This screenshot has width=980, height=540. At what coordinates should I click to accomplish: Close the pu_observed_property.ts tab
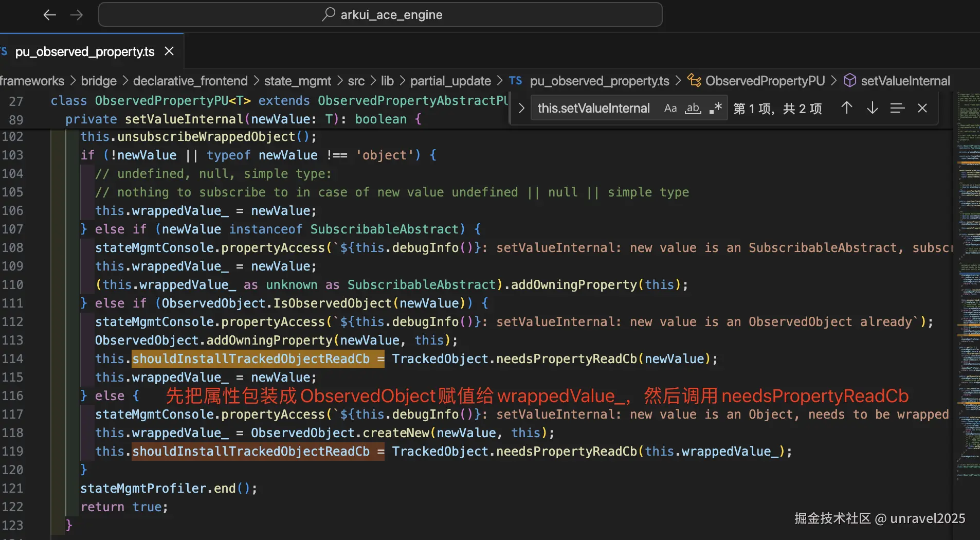coord(169,51)
